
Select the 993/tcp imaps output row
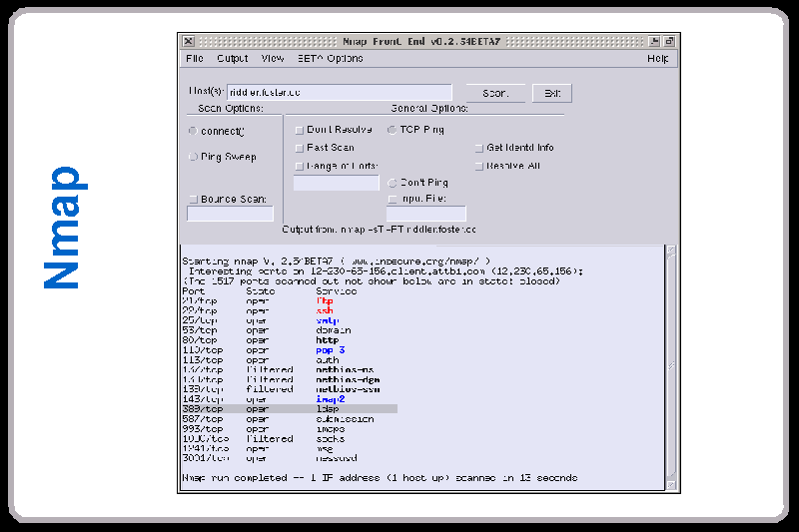pos(264,429)
